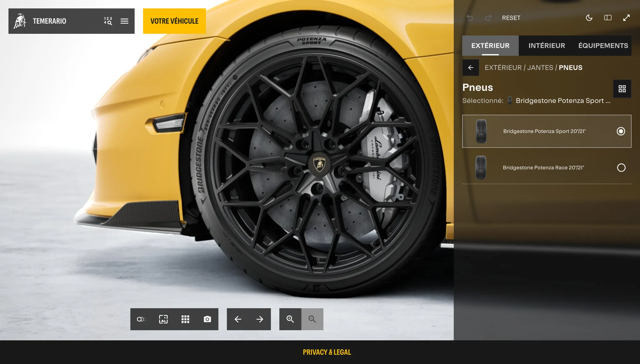Viewport: 640px width, 364px height.
Task: Switch to the Intérieur tab
Action: 547,46
